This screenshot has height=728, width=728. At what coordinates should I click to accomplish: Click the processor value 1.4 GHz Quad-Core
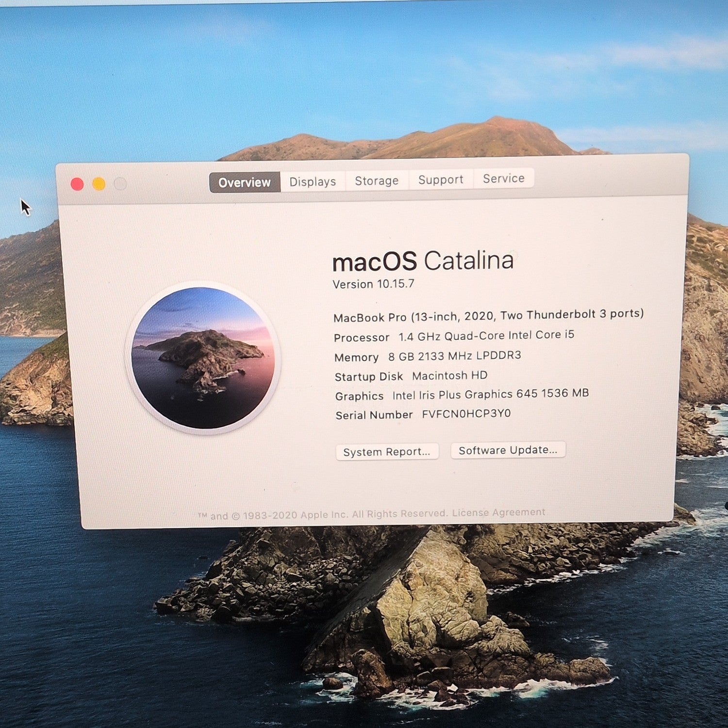[486, 336]
